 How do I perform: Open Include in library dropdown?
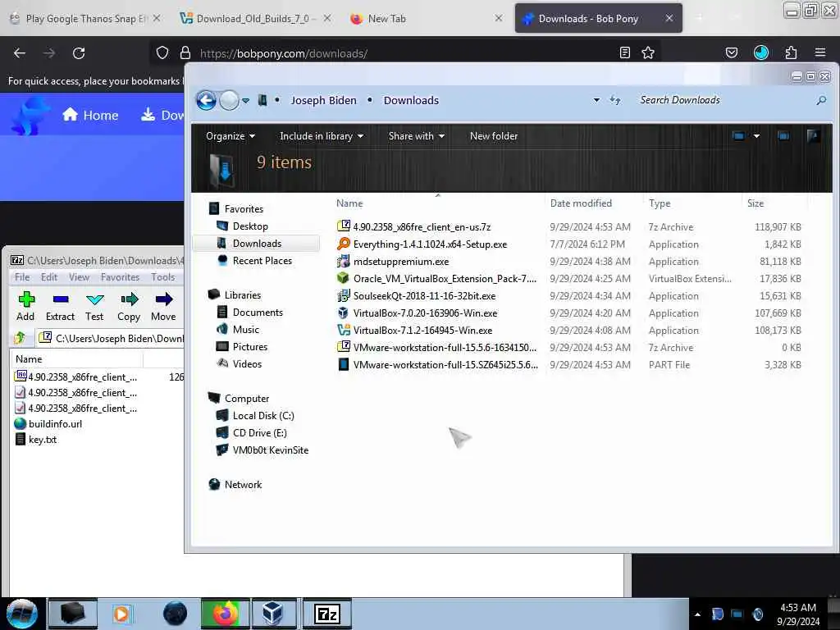click(322, 136)
